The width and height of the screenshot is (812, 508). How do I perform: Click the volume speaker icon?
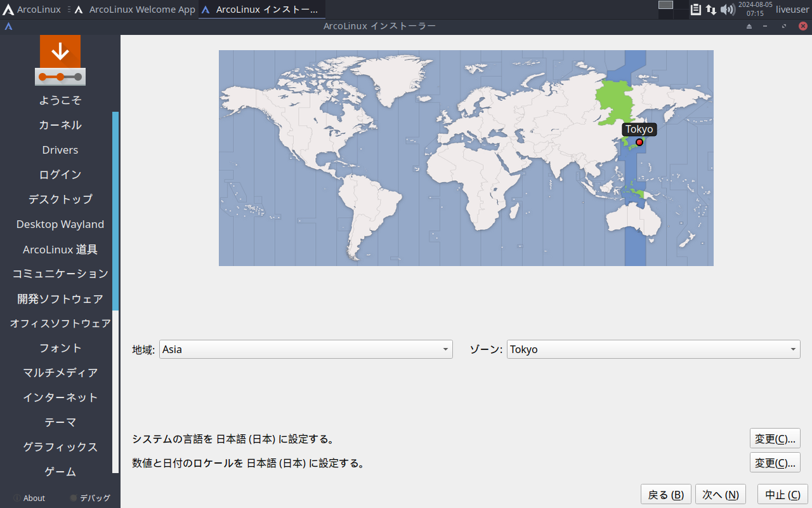(x=727, y=10)
